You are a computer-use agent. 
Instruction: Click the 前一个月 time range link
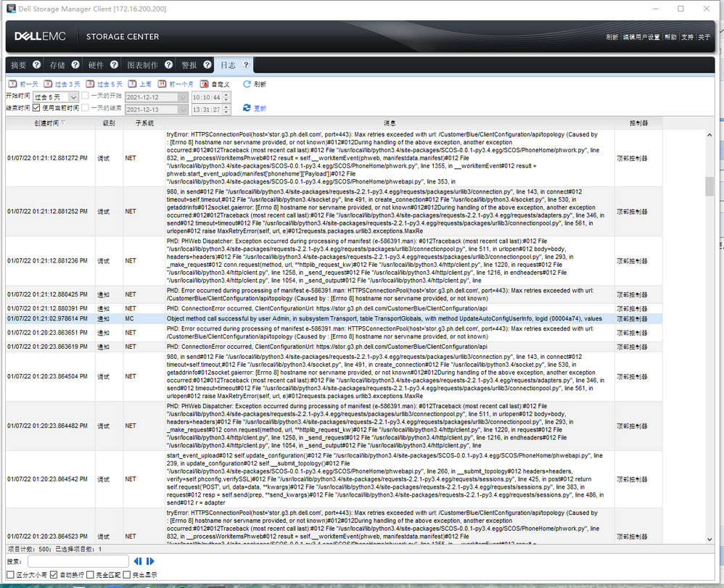[181, 84]
